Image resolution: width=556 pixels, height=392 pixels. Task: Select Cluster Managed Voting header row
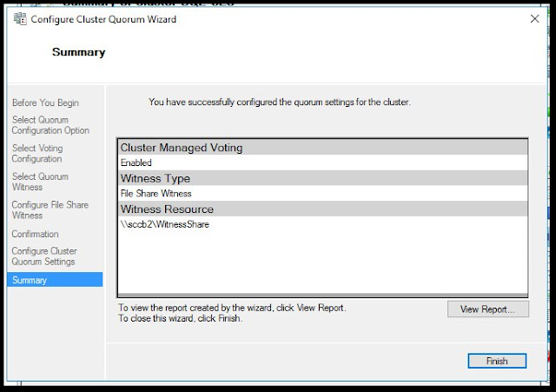[322, 147]
